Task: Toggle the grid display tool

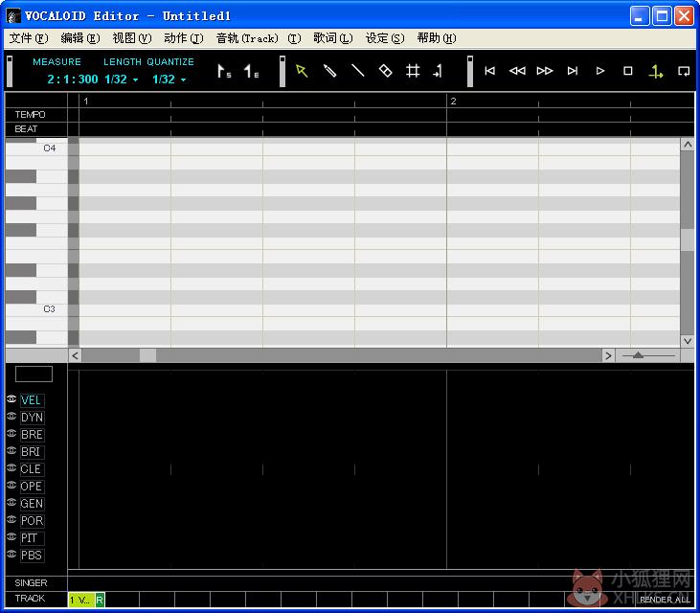Action: [413, 71]
